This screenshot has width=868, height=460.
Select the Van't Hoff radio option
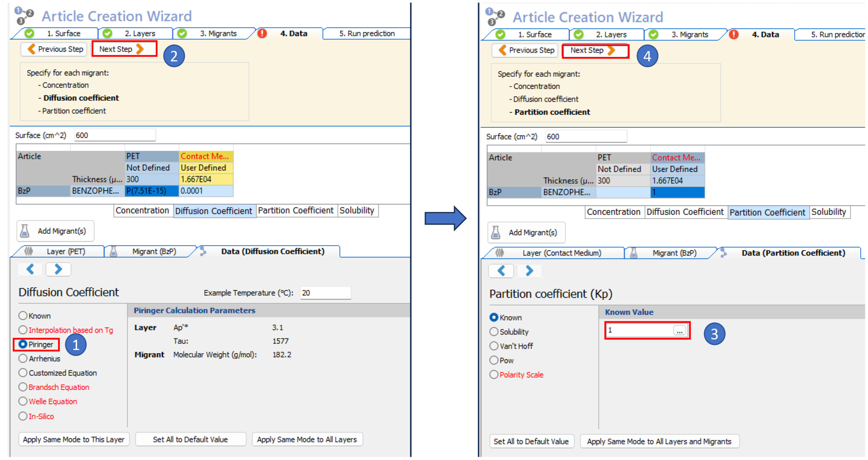coord(494,346)
